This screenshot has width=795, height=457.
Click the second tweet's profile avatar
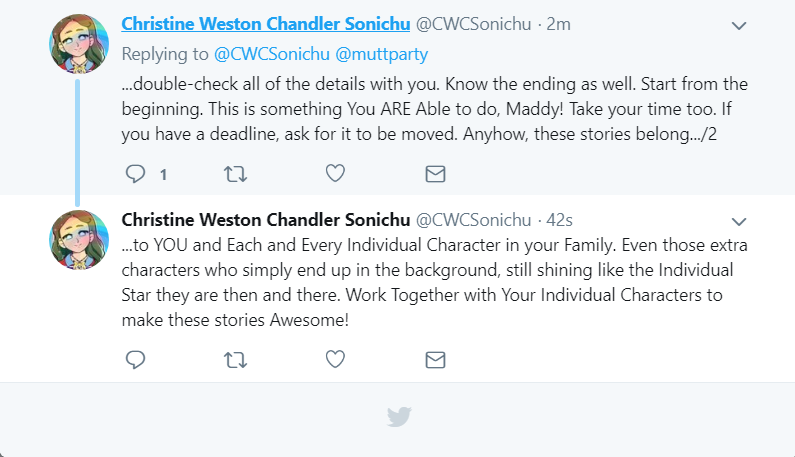coord(79,240)
